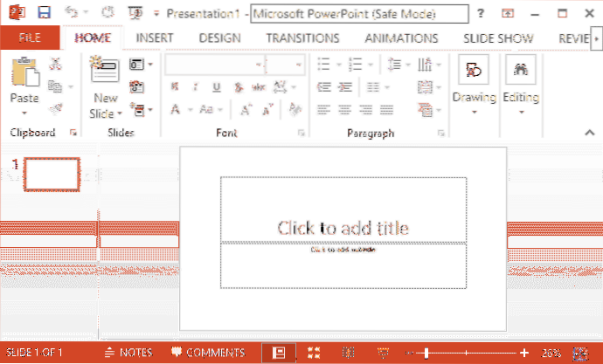This screenshot has width=603, height=364.
Task: Select slide 1 thumbnail in the panel
Action: point(52,174)
